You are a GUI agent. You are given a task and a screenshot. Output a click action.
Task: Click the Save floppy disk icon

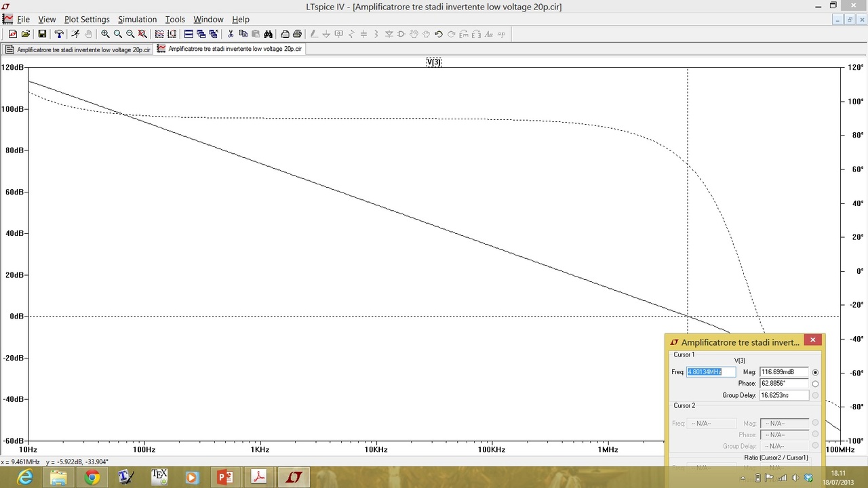pos(42,34)
